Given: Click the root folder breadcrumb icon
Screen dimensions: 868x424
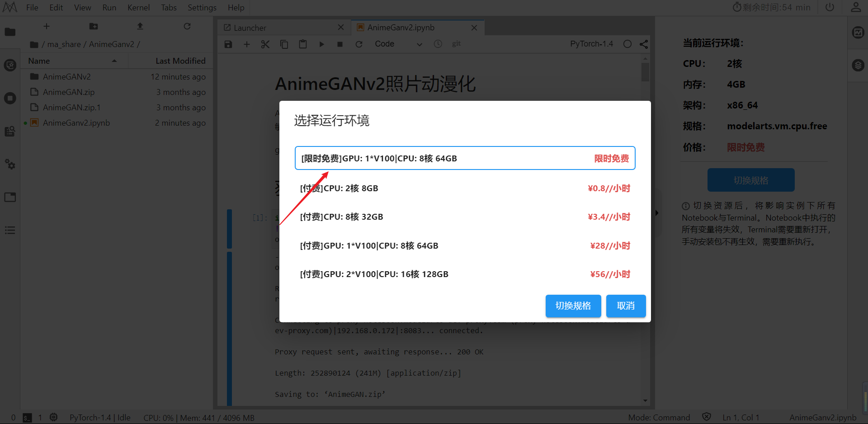Looking at the screenshot, I should pos(34,44).
